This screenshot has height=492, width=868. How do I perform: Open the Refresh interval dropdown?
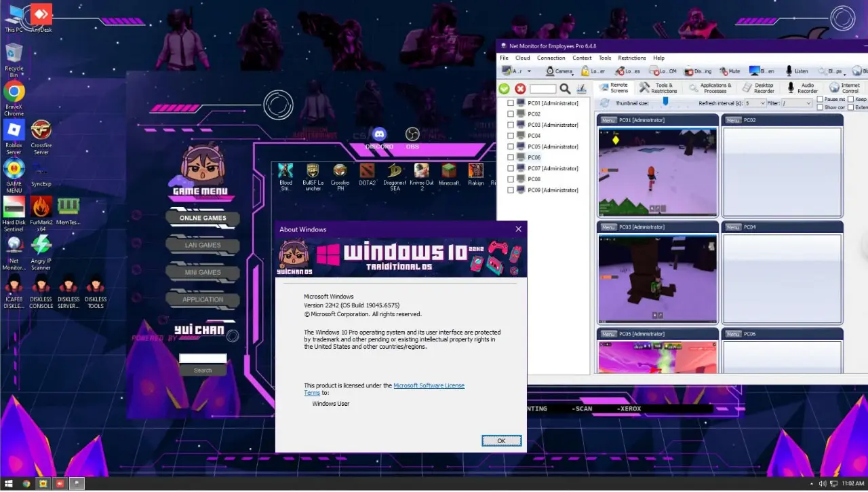click(755, 103)
